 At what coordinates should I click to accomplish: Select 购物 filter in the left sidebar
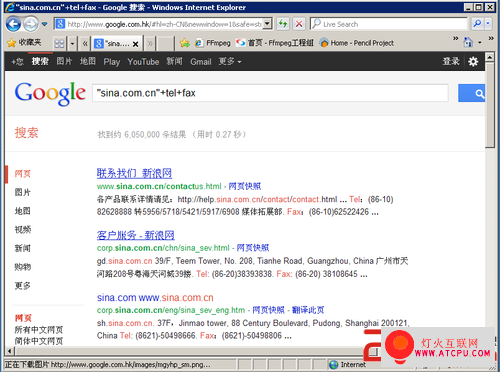(23, 267)
